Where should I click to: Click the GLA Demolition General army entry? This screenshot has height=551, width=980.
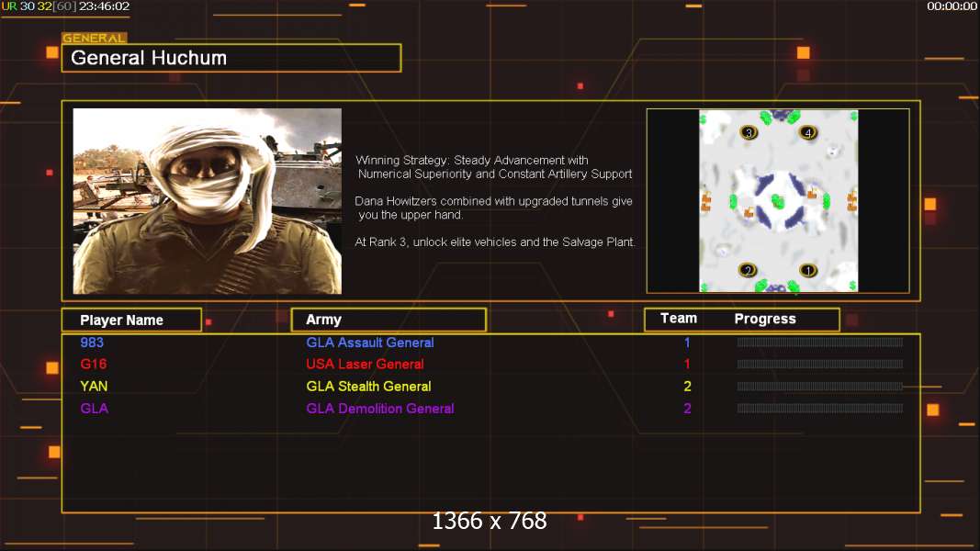pyautogui.click(x=380, y=409)
